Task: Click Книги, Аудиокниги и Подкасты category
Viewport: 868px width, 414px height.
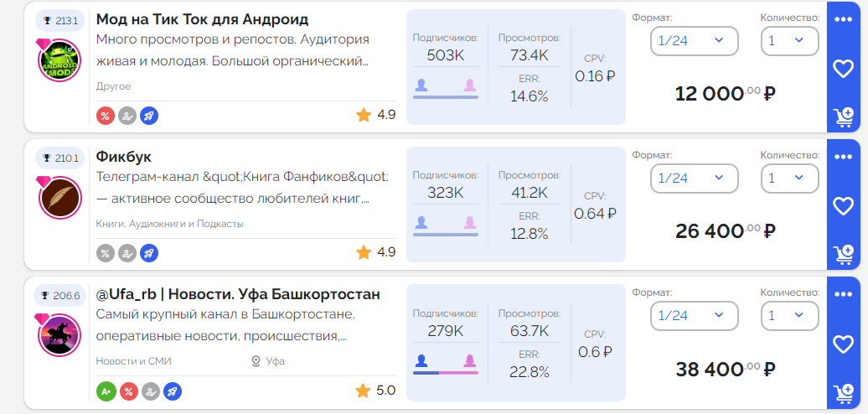Action: coord(170,224)
